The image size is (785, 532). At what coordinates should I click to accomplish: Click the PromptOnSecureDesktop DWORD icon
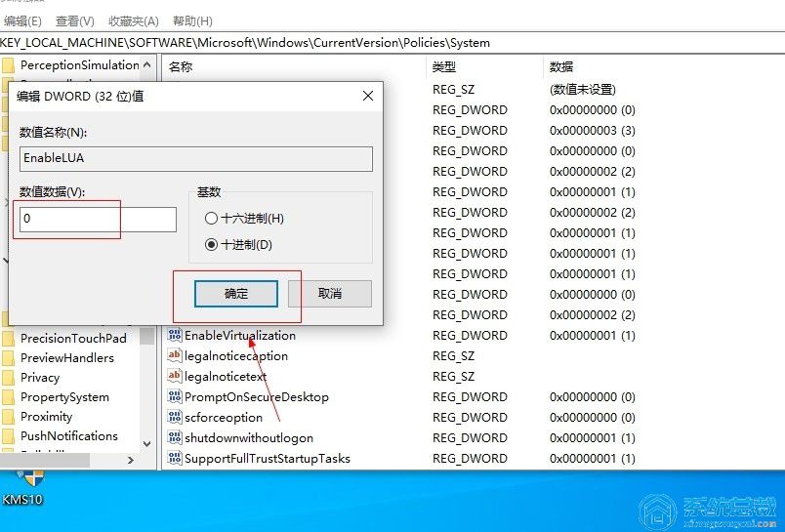coord(174,397)
